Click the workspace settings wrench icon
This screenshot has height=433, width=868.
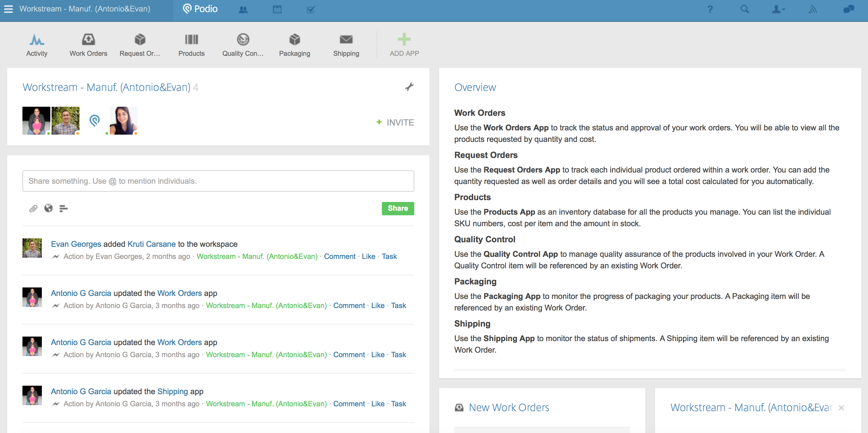[409, 87]
